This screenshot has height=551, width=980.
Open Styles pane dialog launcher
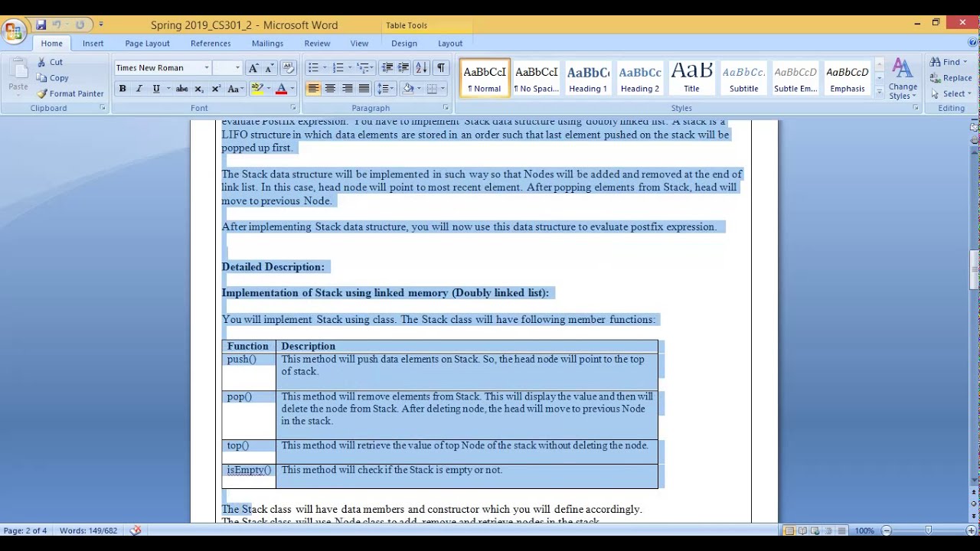tap(915, 108)
